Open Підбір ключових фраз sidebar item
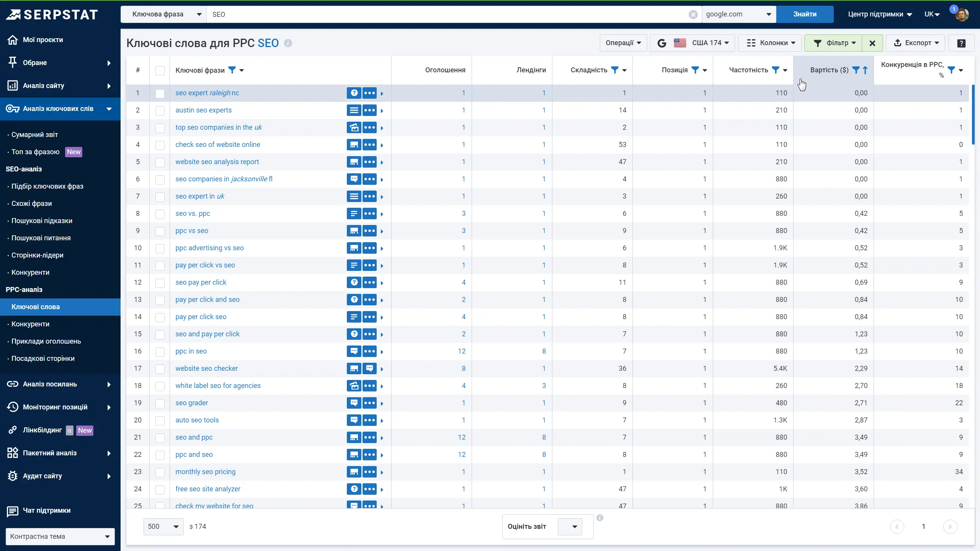 47,186
